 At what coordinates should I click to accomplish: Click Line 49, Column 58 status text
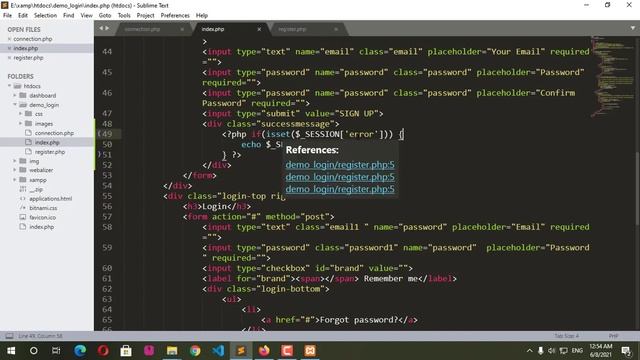coord(40,336)
